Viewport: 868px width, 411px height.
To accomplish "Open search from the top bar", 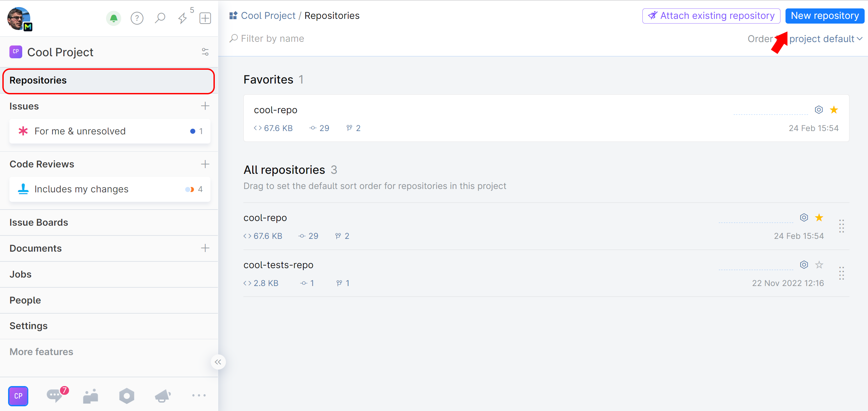I will click(160, 18).
